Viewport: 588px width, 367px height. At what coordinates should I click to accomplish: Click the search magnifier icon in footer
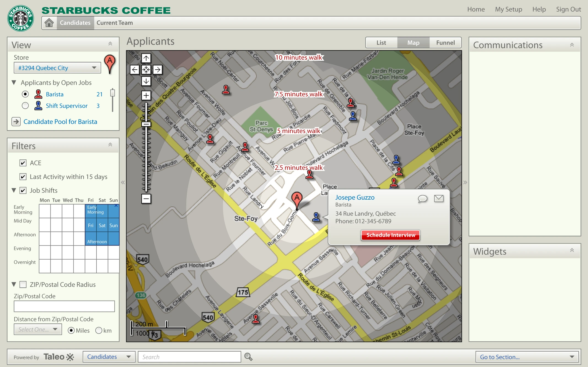[x=248, y=357]
